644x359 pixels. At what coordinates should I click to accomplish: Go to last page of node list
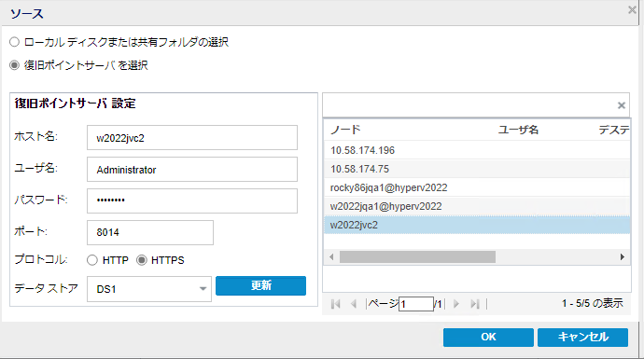pyautogui.click(x=475, y=304)
